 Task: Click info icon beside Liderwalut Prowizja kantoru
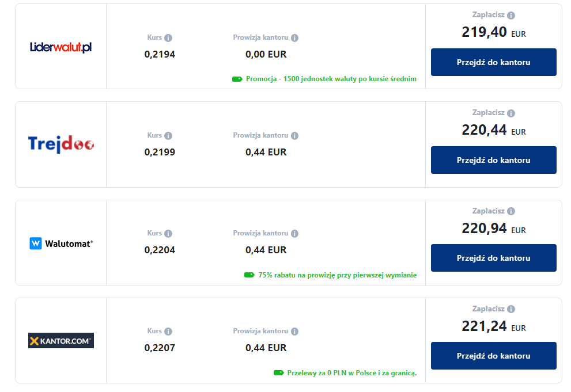click(294, 38)
